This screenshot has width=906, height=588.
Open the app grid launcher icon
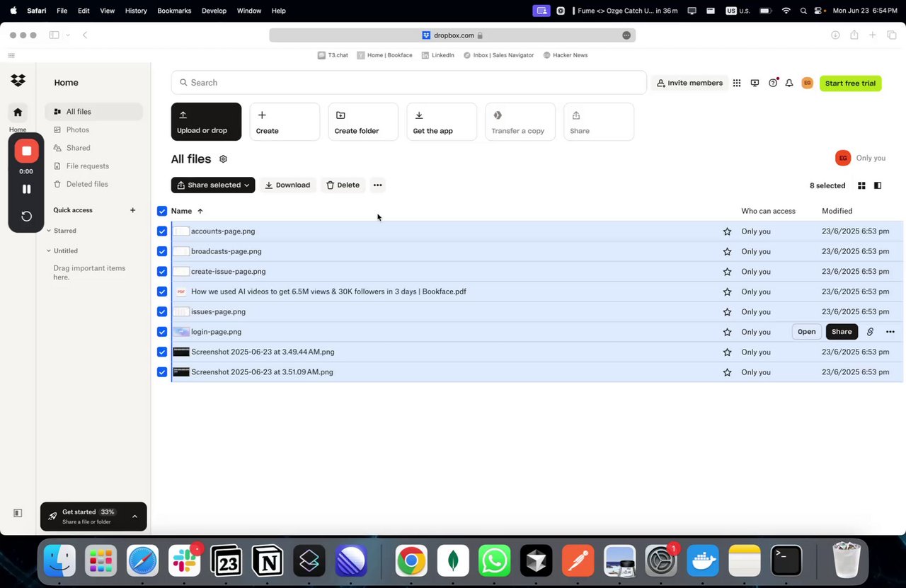coord(737,83)
